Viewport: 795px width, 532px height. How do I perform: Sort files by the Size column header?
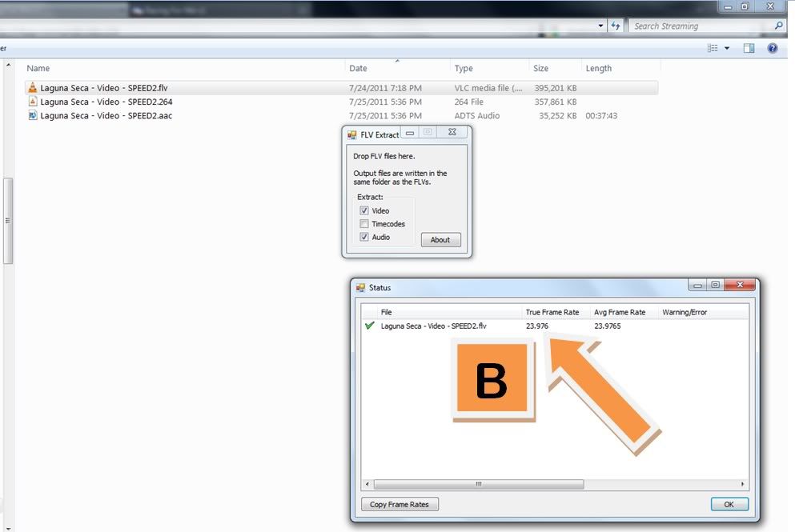coord(542,69)
